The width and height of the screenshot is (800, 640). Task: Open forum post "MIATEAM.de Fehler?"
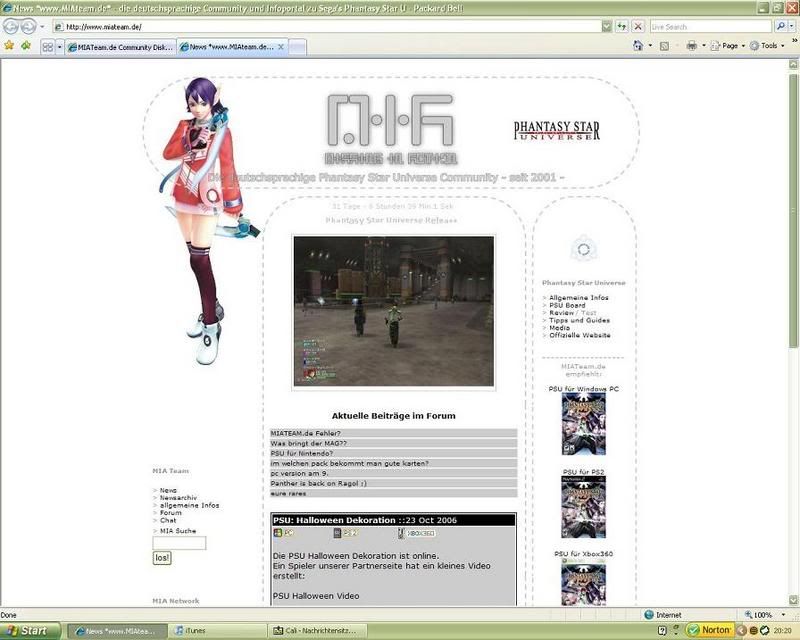click(305, 433)
